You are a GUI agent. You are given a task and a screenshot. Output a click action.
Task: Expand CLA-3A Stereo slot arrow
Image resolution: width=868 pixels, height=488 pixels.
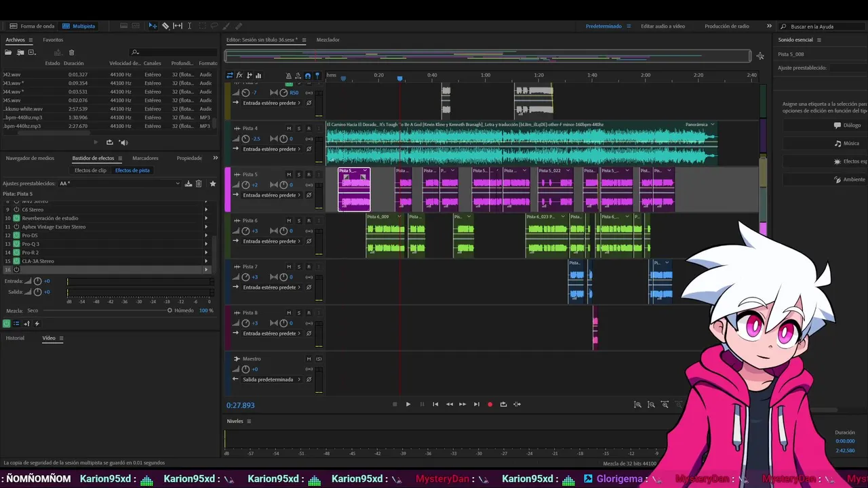click(206, 261)
